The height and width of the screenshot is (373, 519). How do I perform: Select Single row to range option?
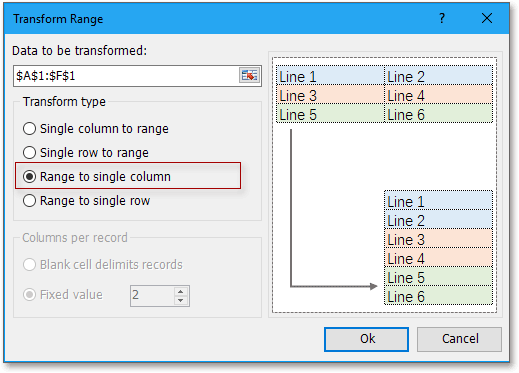[x=86, y=153]
